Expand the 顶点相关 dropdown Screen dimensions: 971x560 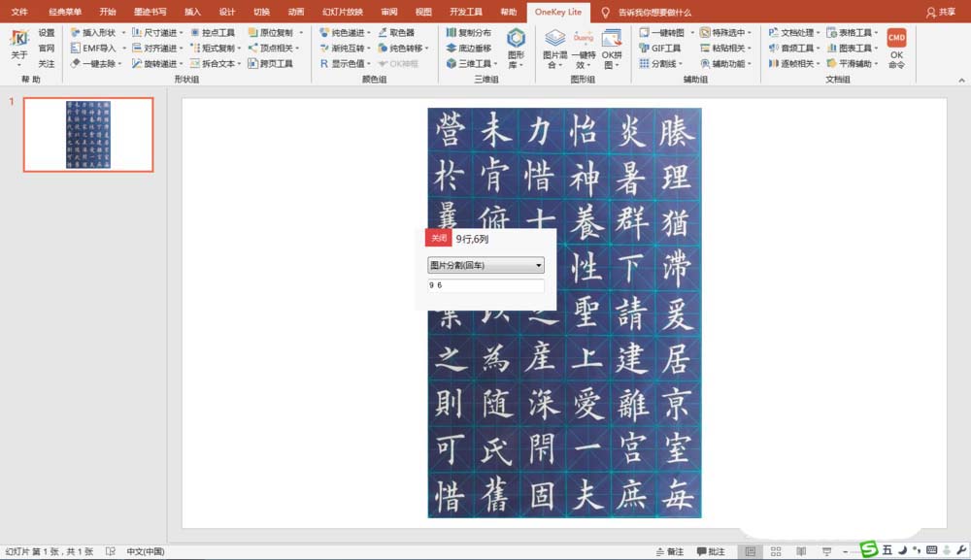[x=297, y=48]
